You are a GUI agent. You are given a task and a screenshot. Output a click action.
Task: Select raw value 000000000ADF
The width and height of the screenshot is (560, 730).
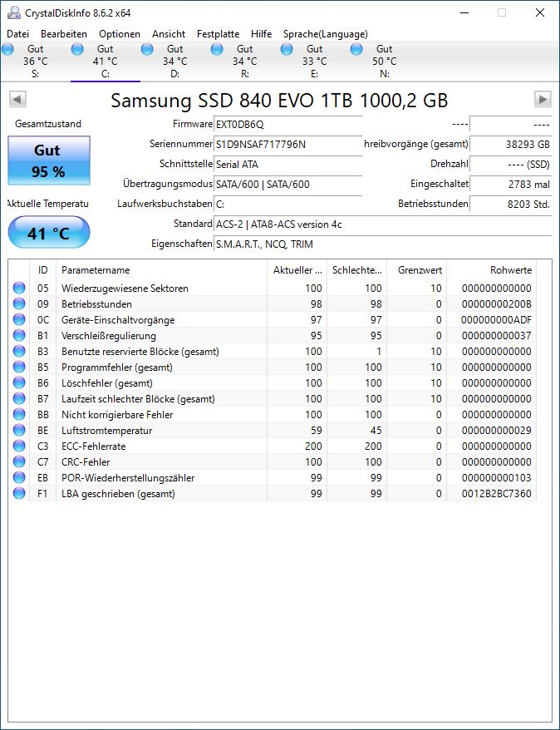[x=496, y=320]
